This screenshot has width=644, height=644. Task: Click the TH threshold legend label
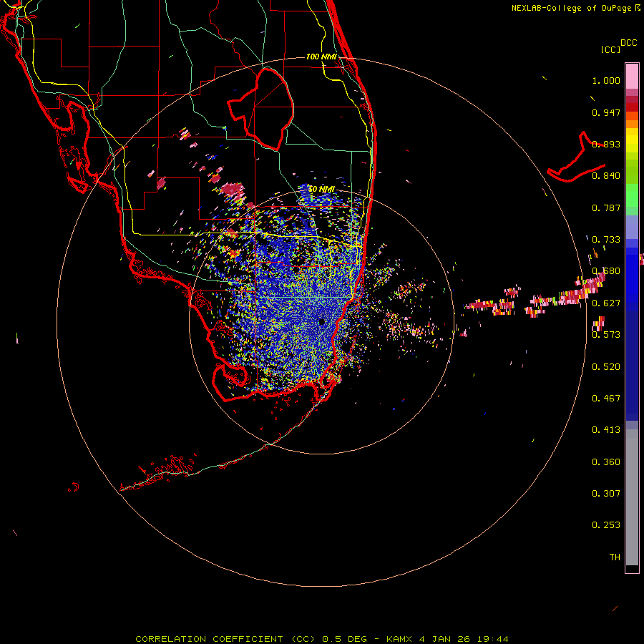[x=615, y=557]
